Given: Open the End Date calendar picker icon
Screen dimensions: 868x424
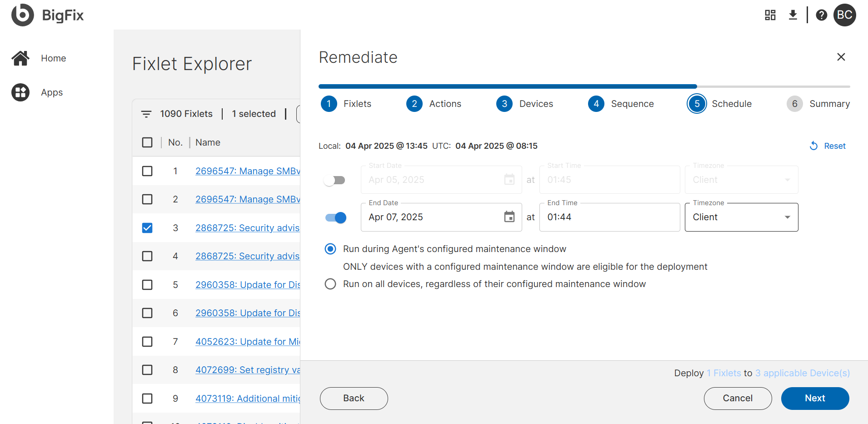Looking at the screenshot, I should [x=509, y=217].
